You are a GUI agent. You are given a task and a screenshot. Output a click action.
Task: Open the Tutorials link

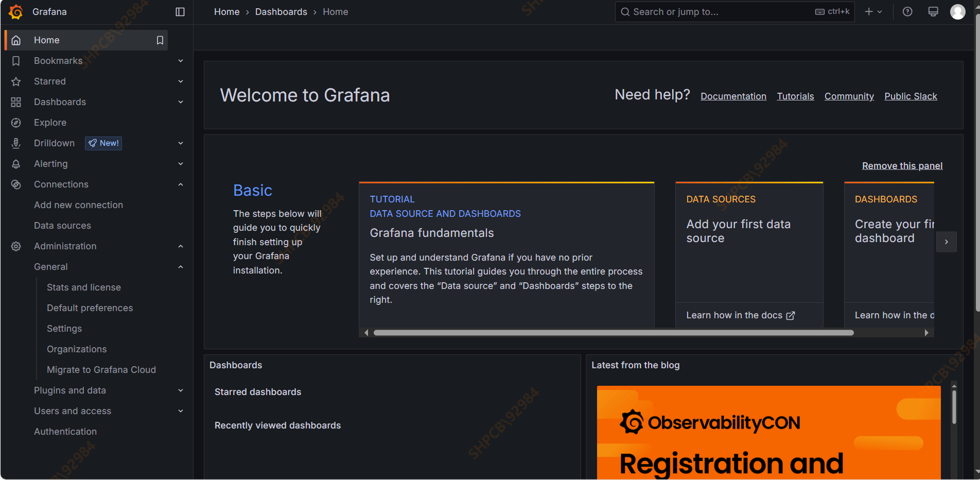coord(795,96)
